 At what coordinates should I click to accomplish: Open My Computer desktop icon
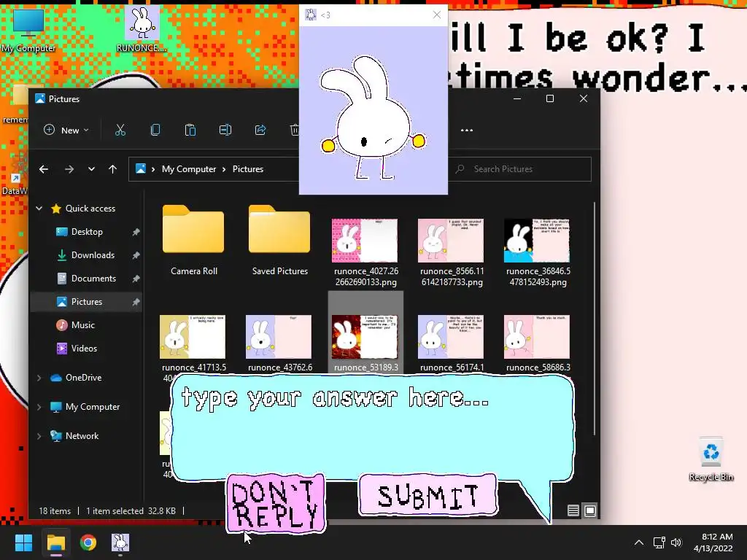[28, 29]
